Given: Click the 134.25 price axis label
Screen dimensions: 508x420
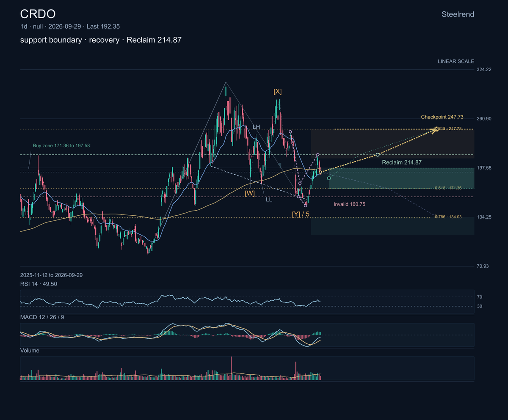Looking at the screenshot, I should coord(484,217).
